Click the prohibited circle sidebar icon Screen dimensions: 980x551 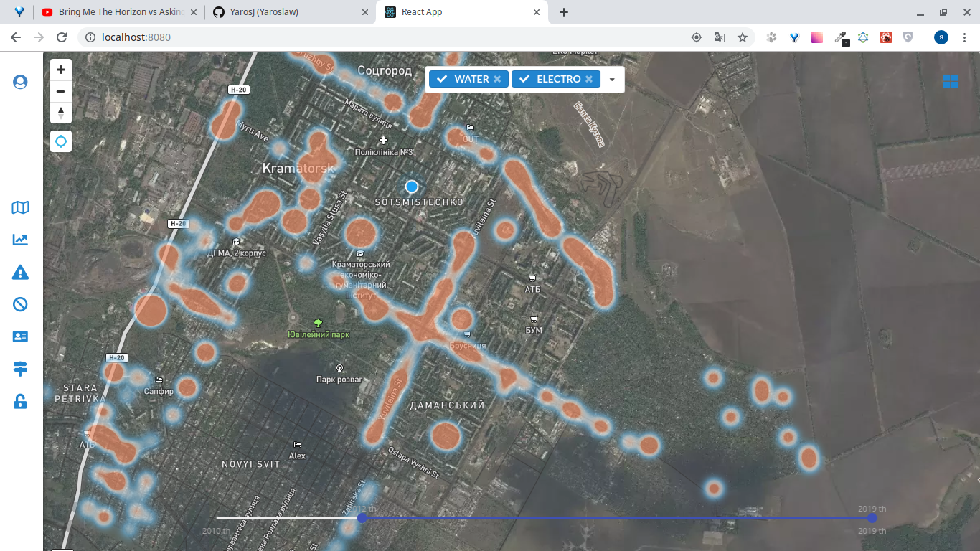[x=20, y=304]
